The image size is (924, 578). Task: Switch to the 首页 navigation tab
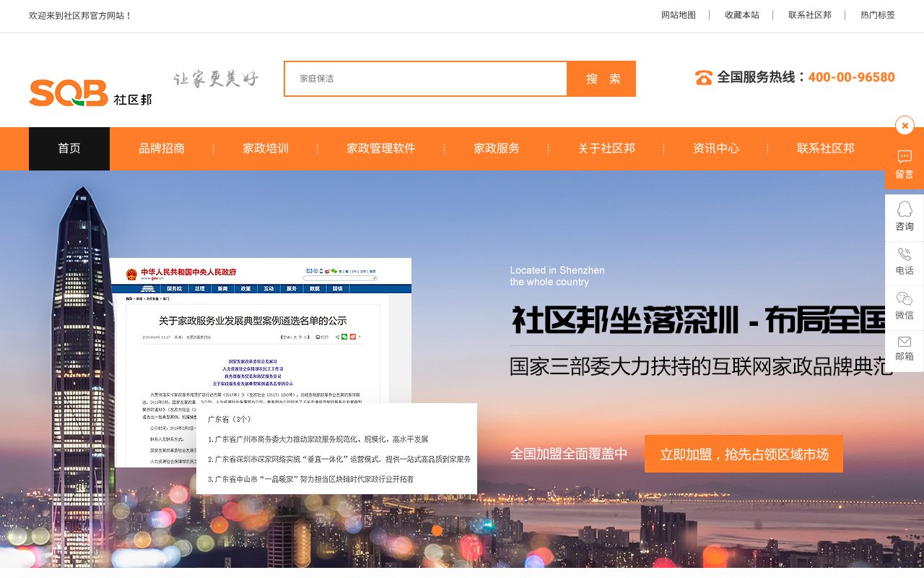(69, 148)
